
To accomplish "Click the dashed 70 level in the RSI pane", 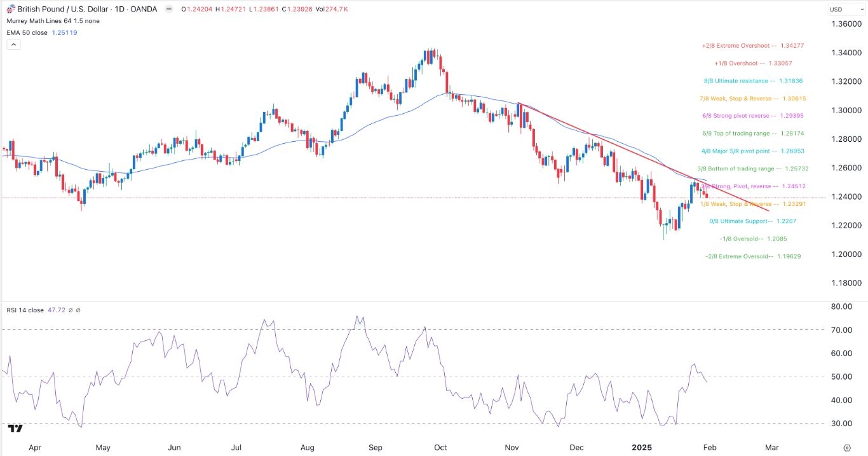I will point(254,329).
